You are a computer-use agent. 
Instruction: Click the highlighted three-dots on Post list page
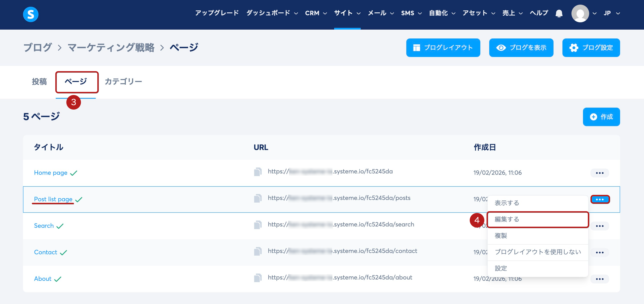click(x=600, y=199)
